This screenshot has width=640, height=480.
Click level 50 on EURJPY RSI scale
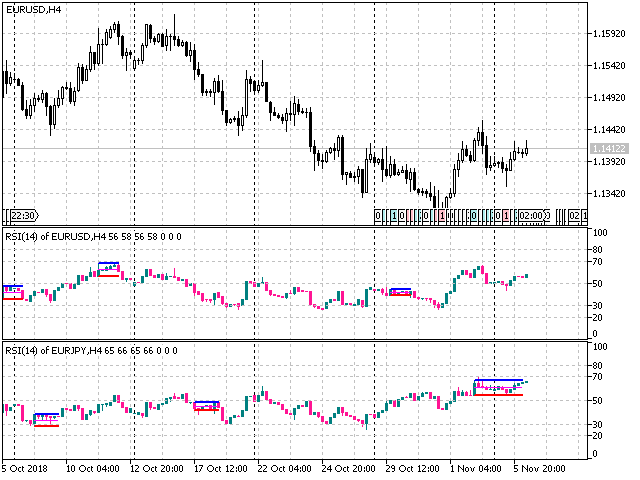pos(598,400)
